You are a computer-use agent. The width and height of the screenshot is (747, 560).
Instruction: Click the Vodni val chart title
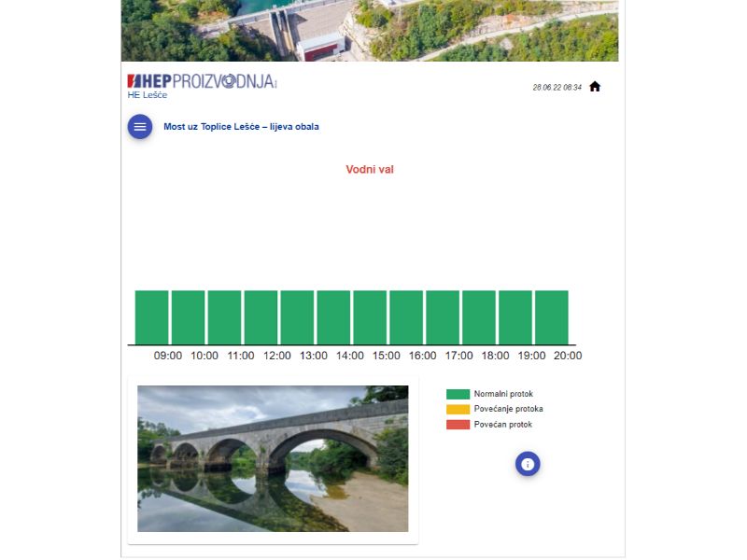(x=370, y=169)
